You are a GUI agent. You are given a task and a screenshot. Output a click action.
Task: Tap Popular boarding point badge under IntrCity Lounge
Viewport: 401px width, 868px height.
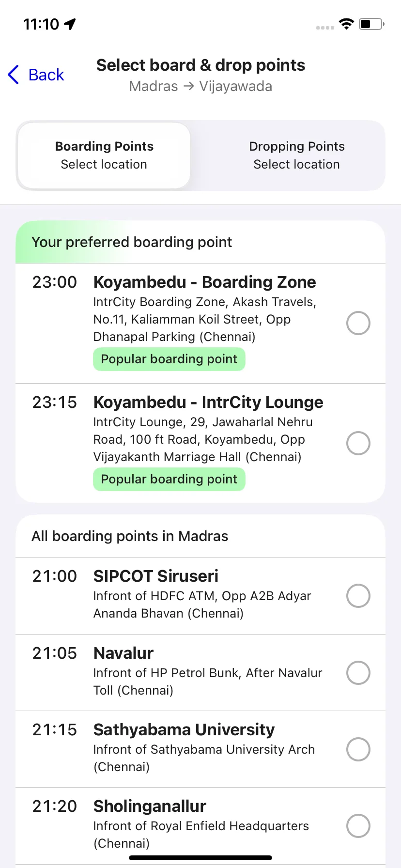click(169, 480)
